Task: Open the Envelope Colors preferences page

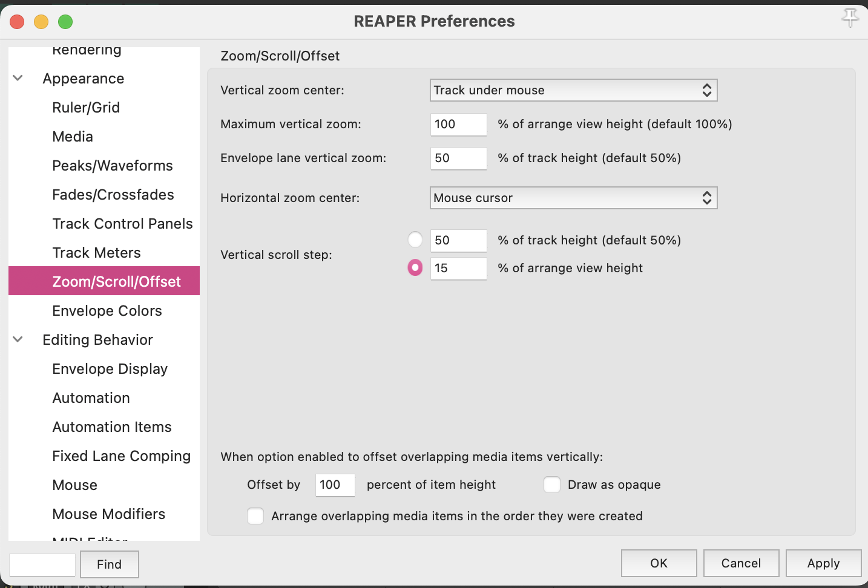Action: (107, 311)
